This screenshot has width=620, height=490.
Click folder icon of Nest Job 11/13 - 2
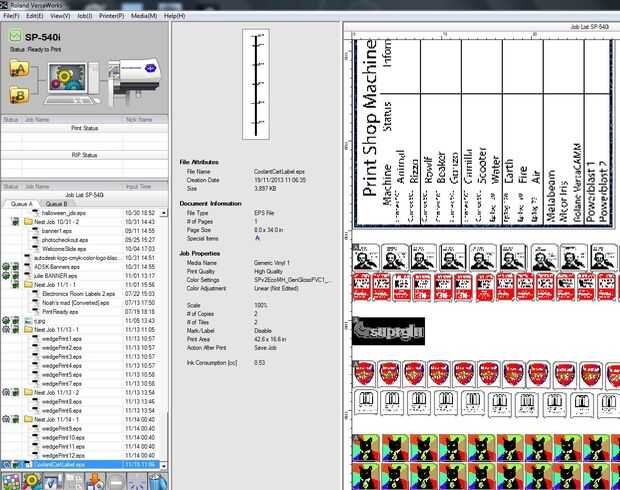[28, 392]
